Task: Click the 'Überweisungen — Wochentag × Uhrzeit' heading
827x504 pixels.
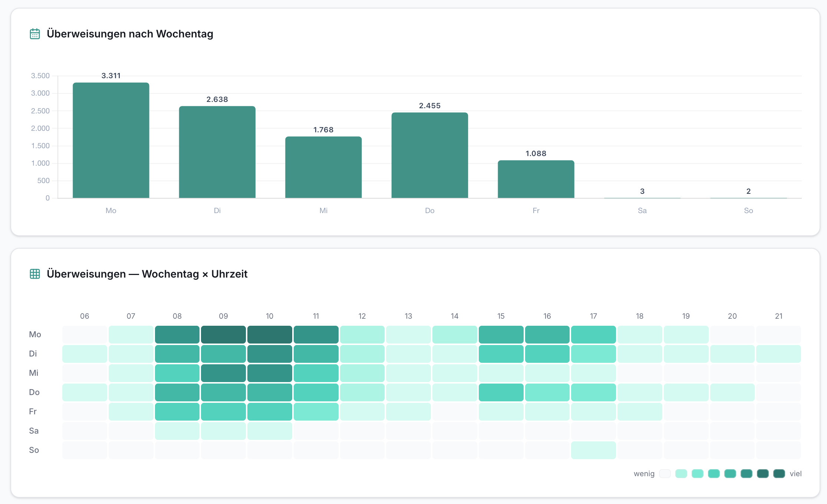Action: (147, 274)
